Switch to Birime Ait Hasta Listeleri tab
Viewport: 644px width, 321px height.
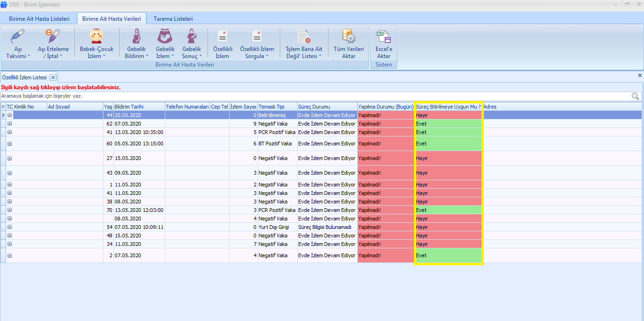[39, 19]
